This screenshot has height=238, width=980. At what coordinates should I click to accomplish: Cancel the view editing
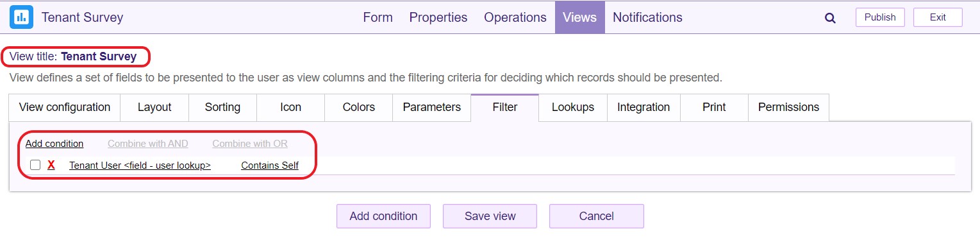pyautogui.click(x=597, y=216)
